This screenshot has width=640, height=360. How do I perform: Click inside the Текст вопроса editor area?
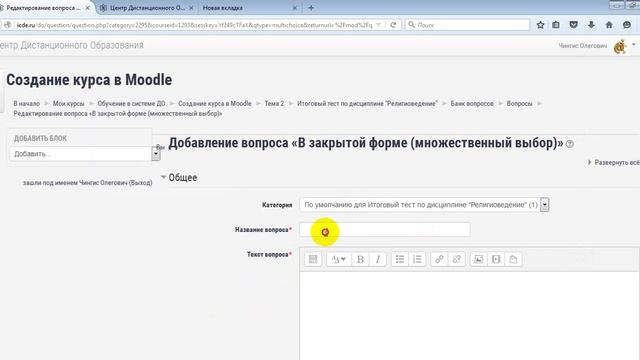(x=469, y=316)
